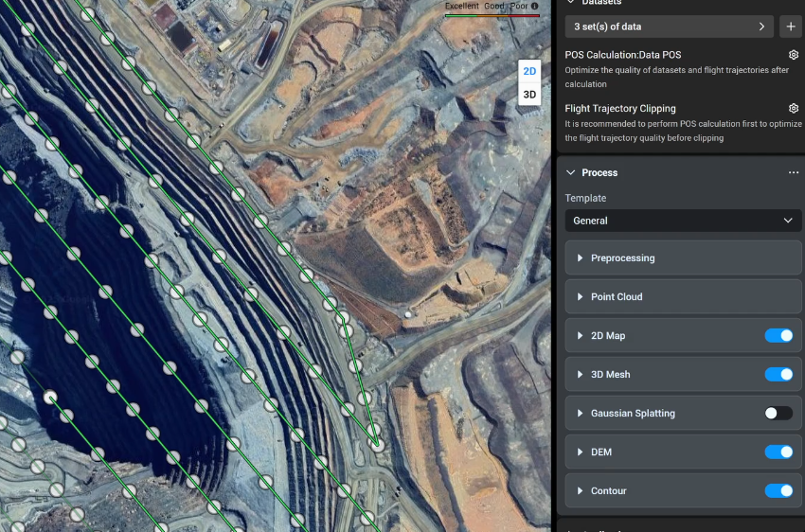Open Process panel three-dot menu
The height and width of the screenshot is (532, 805).
click(x=794, y=173)
